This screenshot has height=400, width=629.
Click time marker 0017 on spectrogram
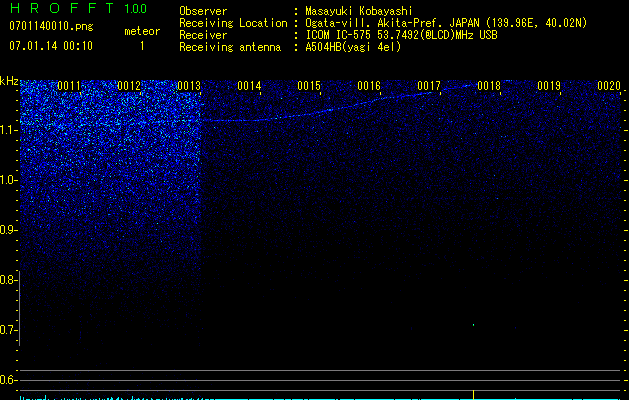pos(429,86)
